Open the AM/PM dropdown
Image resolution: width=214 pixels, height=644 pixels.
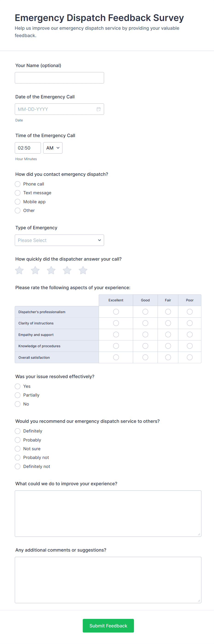tap(53, 148)
